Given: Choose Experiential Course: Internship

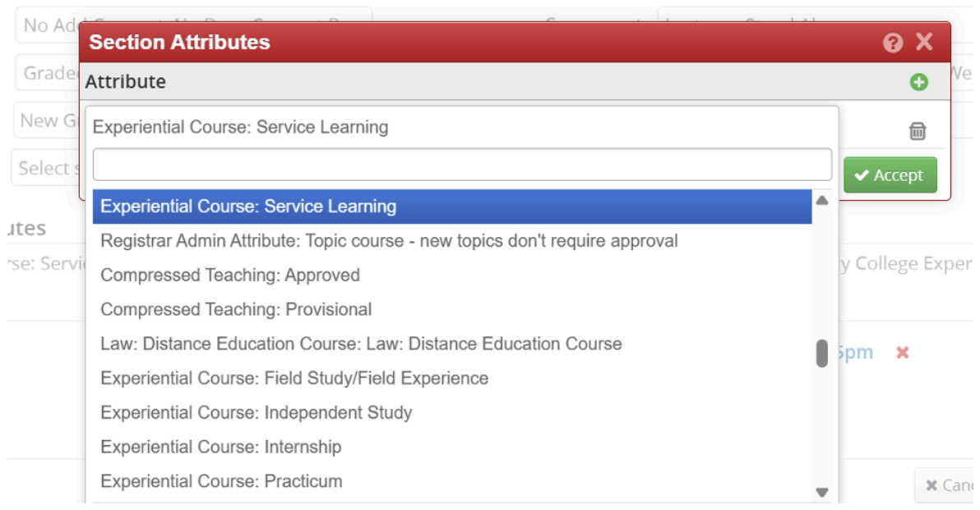Looking at the screenshot, I should [x=220, y=447].
